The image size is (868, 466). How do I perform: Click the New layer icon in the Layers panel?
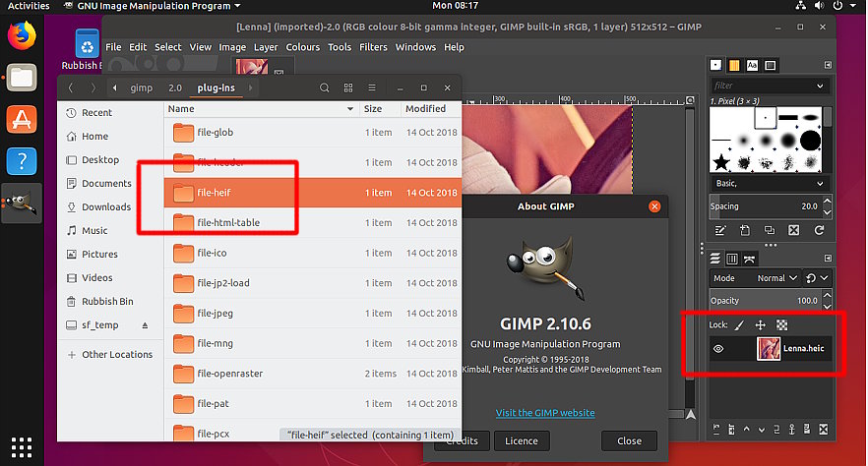(x=716, y=429)
